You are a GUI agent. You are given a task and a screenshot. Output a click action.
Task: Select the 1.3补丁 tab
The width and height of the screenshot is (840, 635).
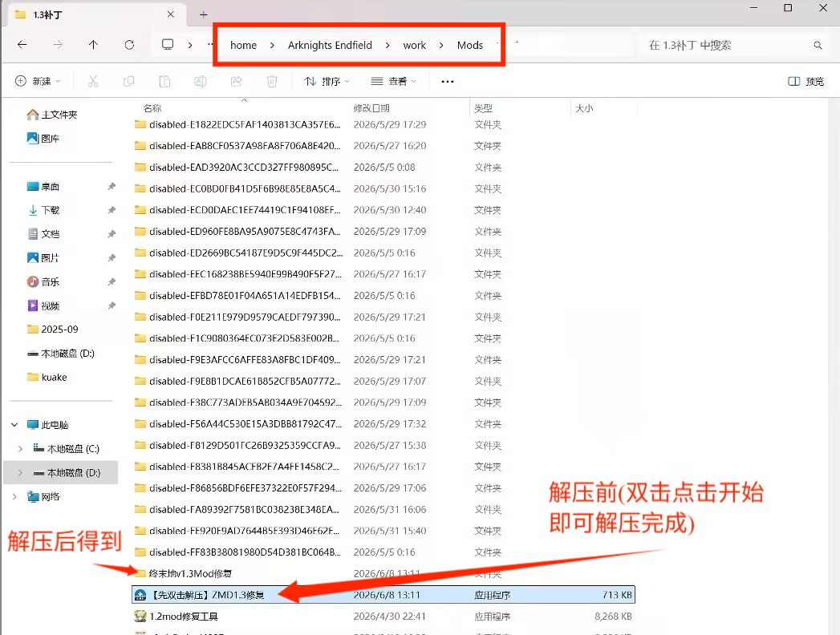[96, 14]
